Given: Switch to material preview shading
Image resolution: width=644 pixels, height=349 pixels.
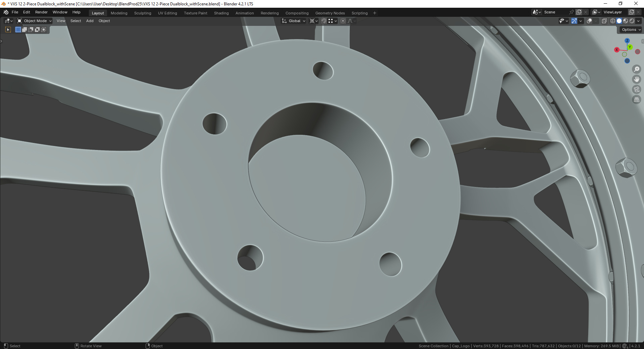Looking at the screenshot, I should [626, 21].
